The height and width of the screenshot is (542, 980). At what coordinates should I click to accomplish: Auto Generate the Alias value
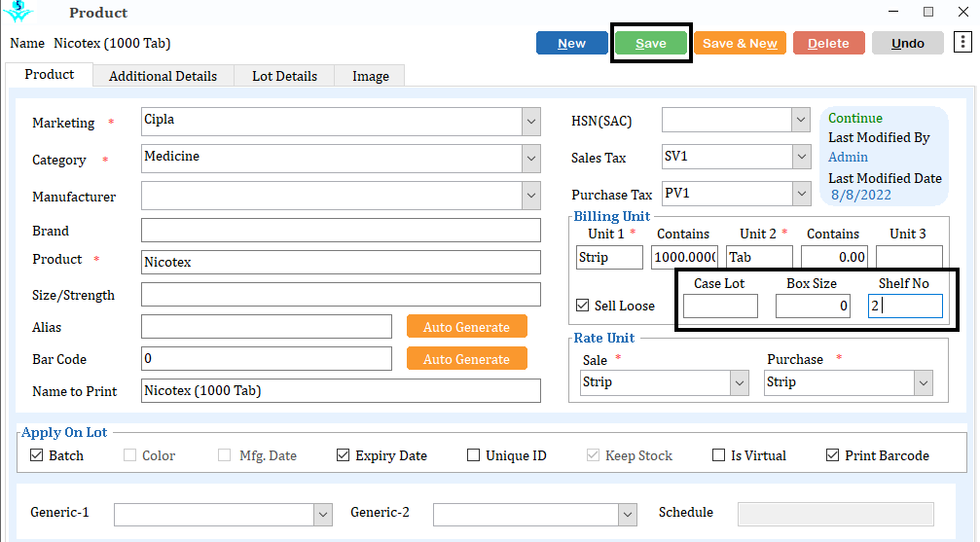coord(467,326)
